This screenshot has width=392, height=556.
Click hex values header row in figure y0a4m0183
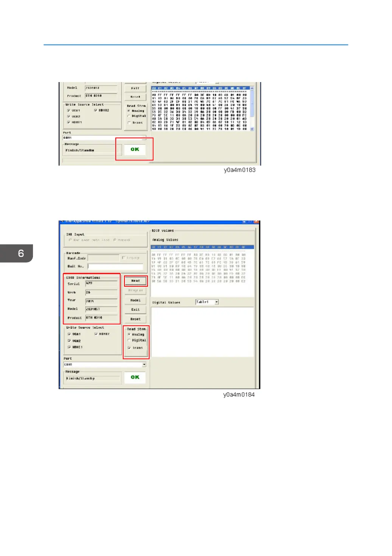pos(201,88)
